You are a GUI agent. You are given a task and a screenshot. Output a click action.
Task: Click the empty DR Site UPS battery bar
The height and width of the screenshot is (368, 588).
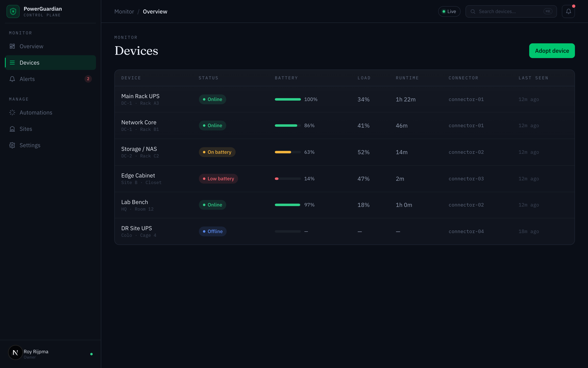(x=288, y=231)
